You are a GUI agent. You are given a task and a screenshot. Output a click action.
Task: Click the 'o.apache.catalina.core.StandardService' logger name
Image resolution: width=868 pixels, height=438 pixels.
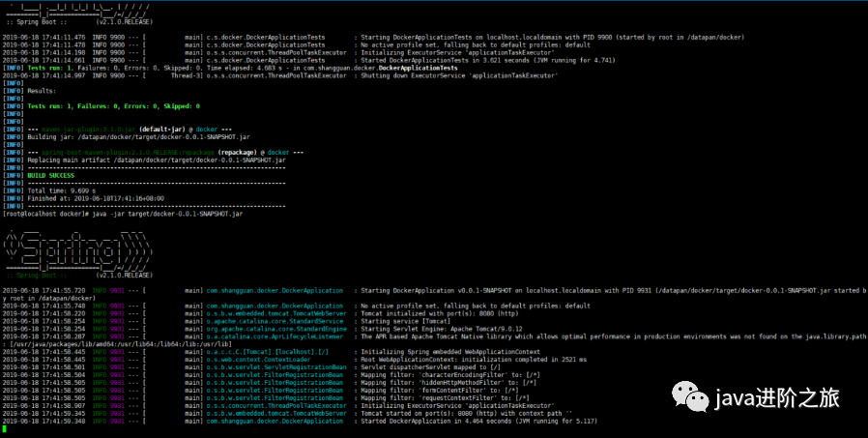click(x=275, y=321)
